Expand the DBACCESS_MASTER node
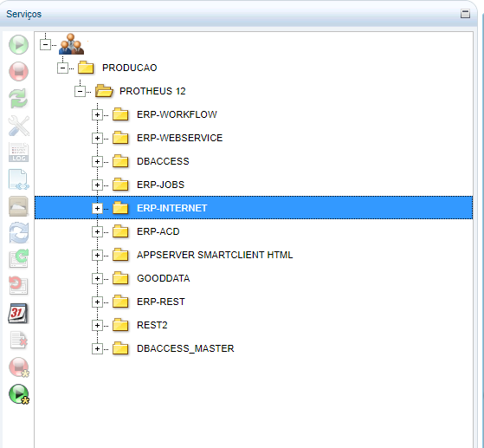The image size is (484, 448). (x=97, y=349)
